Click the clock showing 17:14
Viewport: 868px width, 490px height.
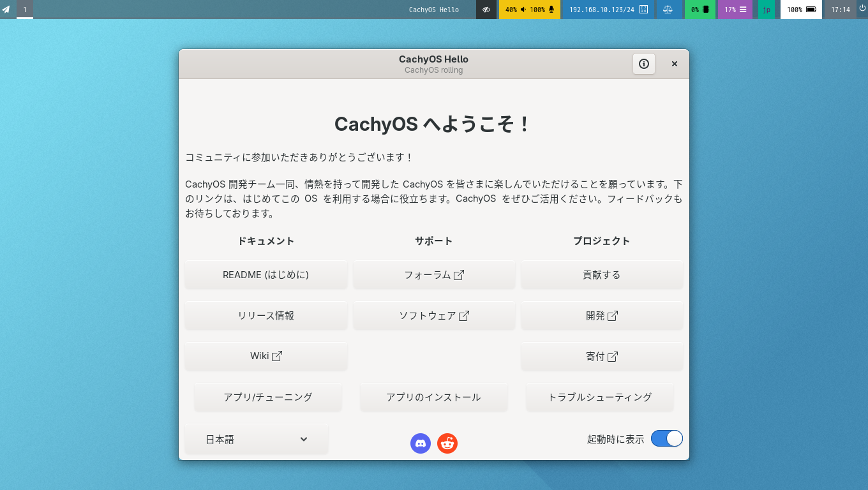[x=841, y=10]
